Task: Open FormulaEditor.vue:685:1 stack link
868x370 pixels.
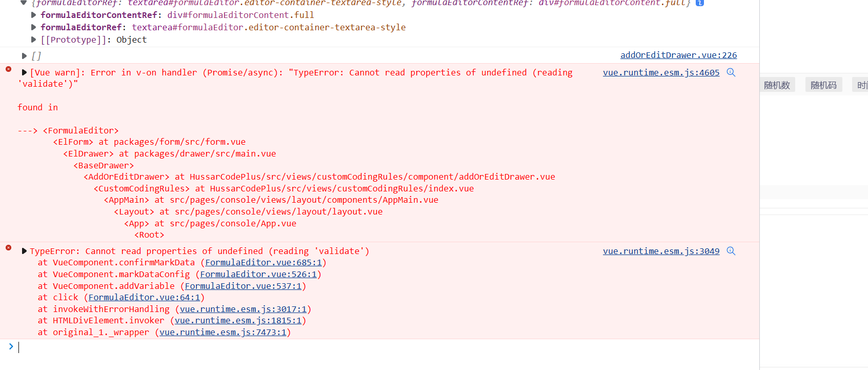Action: coord(264,262)
